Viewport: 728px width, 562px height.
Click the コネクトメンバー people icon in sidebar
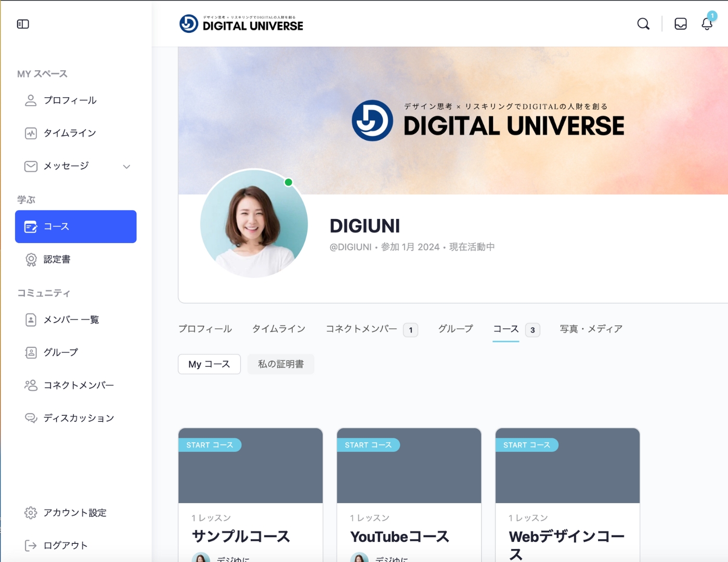[x=31, y=385]
